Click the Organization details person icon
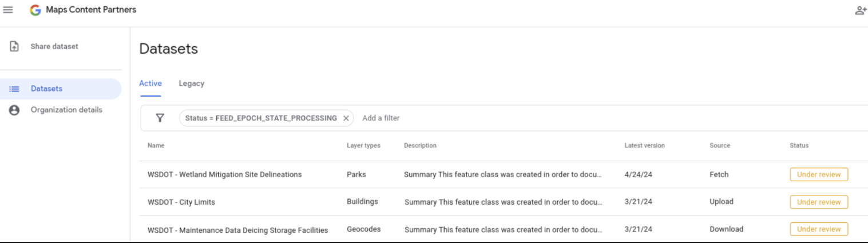Image resolution: width=868 pixels, height=243 pixels. pos(14,110)
